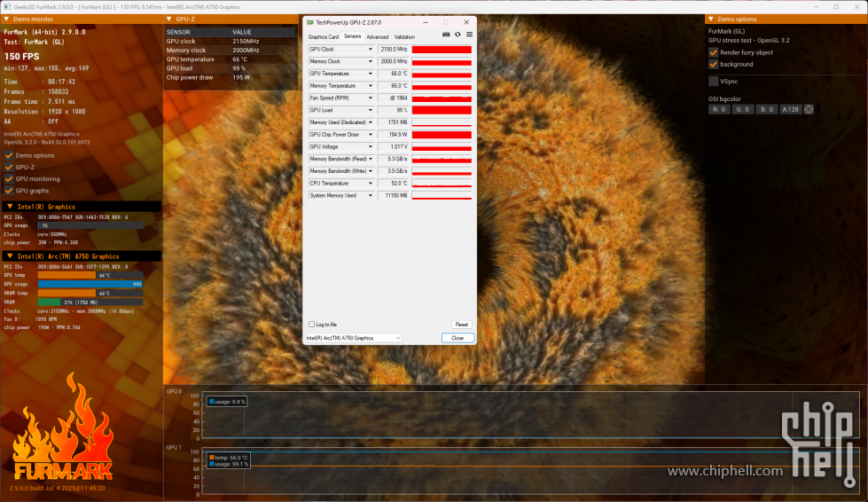Maximize the FurMark main window
868x502 pixels.
click(x=836, y=6)
